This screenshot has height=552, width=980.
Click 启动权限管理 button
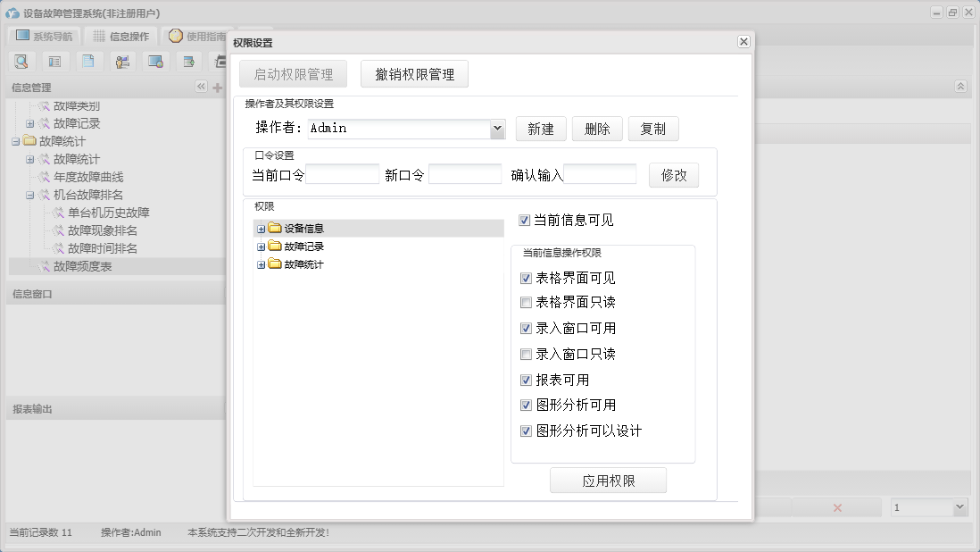point(293,74)
